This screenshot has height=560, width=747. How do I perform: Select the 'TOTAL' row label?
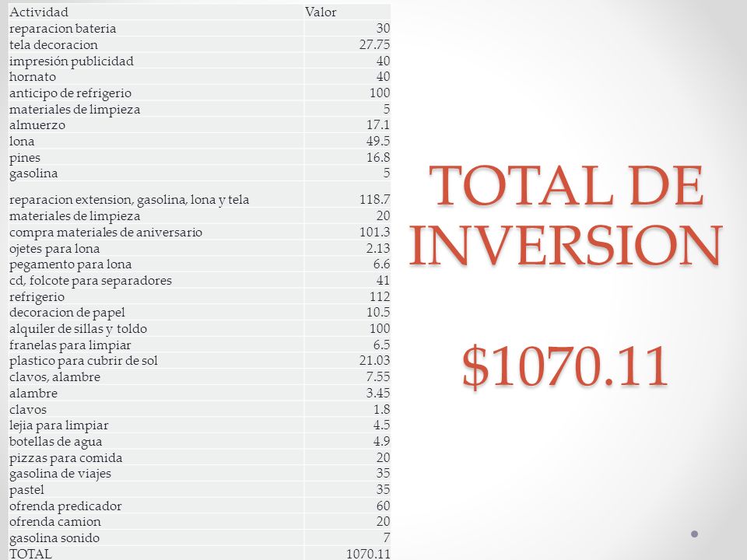(x=30, y=554)
